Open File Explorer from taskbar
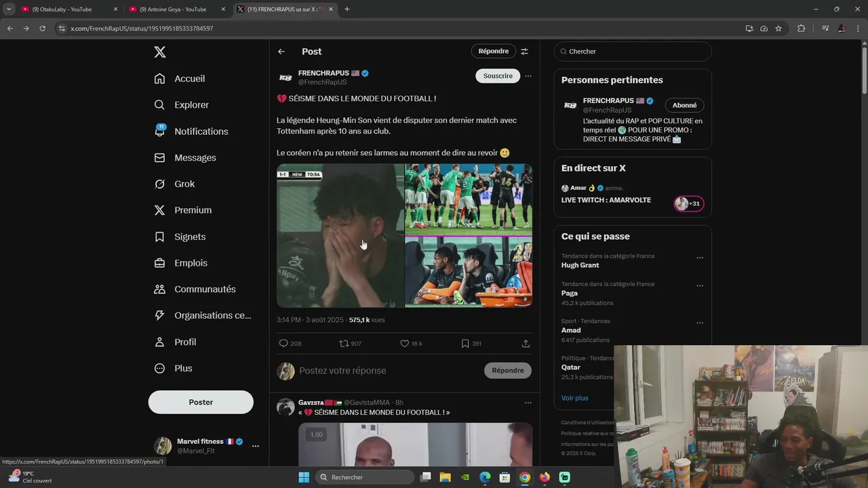The image size is (868, 488). click(x=446, y=477)
